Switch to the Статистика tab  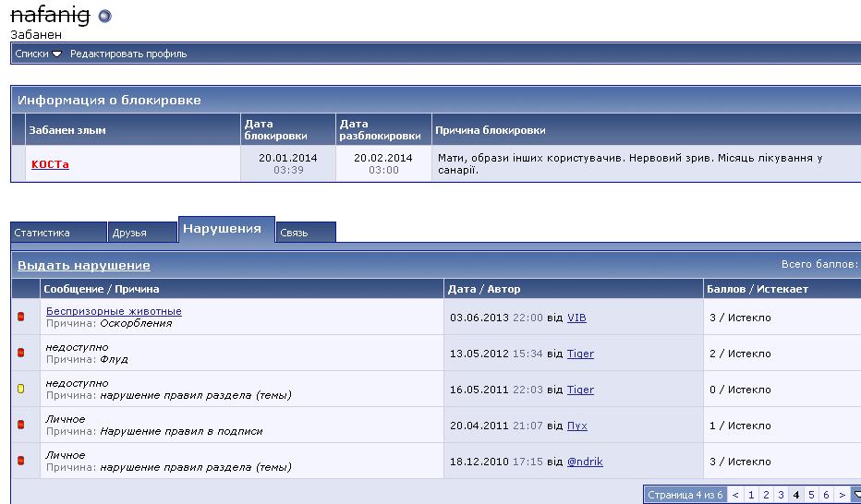tap(42, 233)
